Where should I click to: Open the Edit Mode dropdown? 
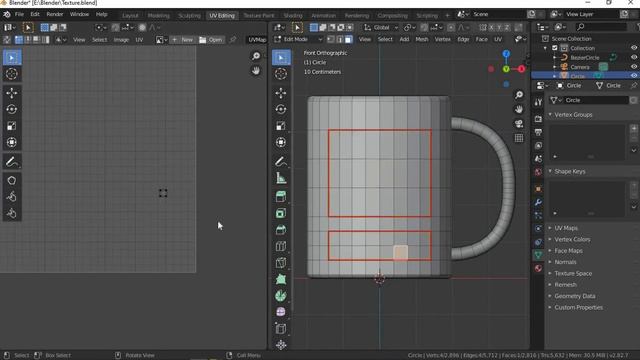click(298, 40)
